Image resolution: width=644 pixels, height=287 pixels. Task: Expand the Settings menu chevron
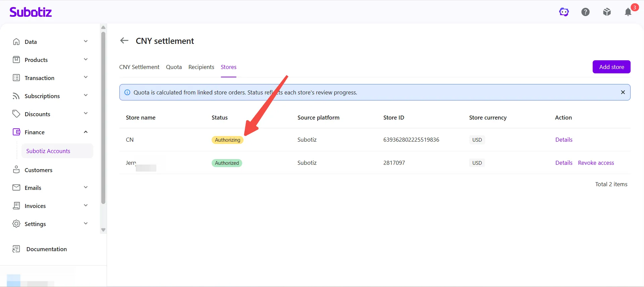(x=86, y=224)
